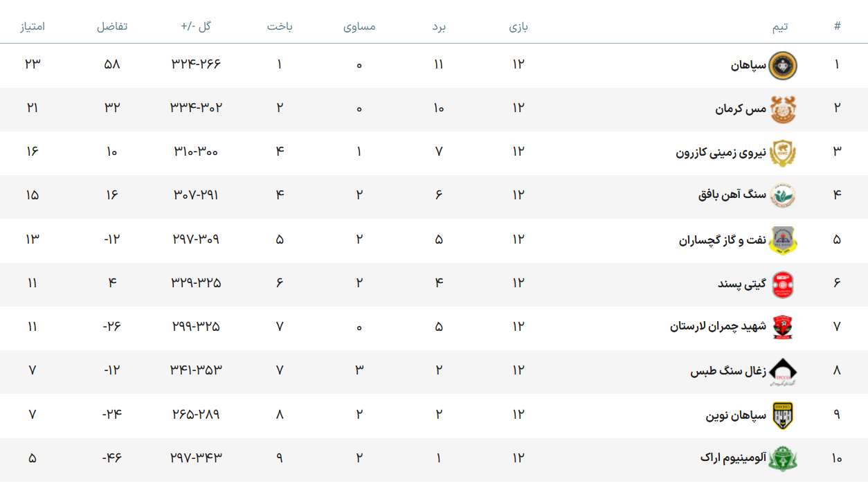Click the Zoghal Sang Tabas logo
Image resolution: width=868 pixels, height=488 pixels.
784,371
